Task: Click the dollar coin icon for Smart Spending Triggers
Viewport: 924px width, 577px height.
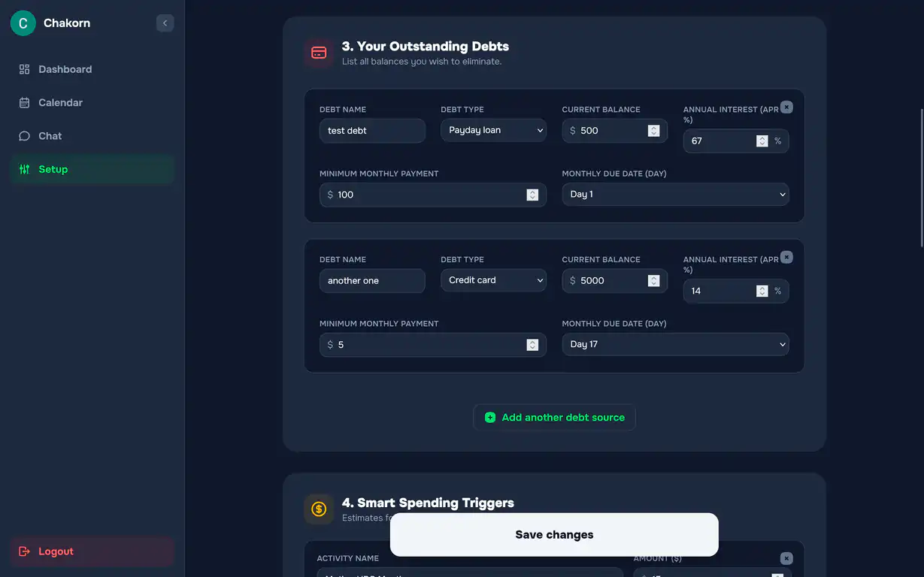Action: (319, 509)
